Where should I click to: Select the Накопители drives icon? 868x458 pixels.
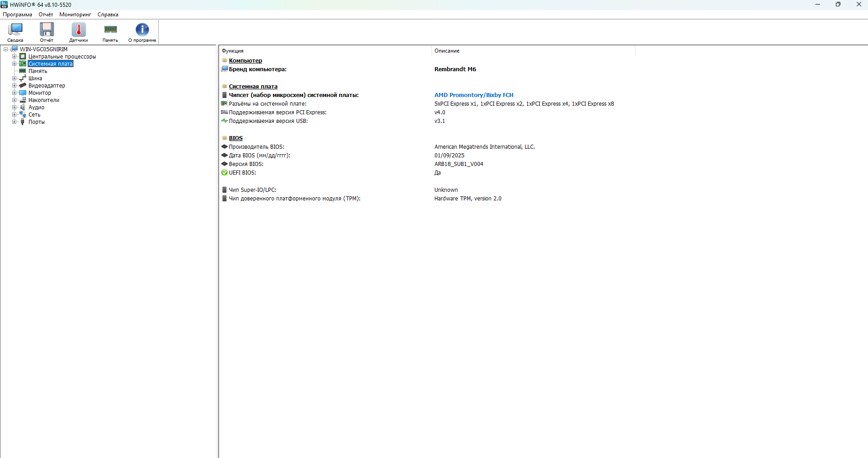(23, 100)
